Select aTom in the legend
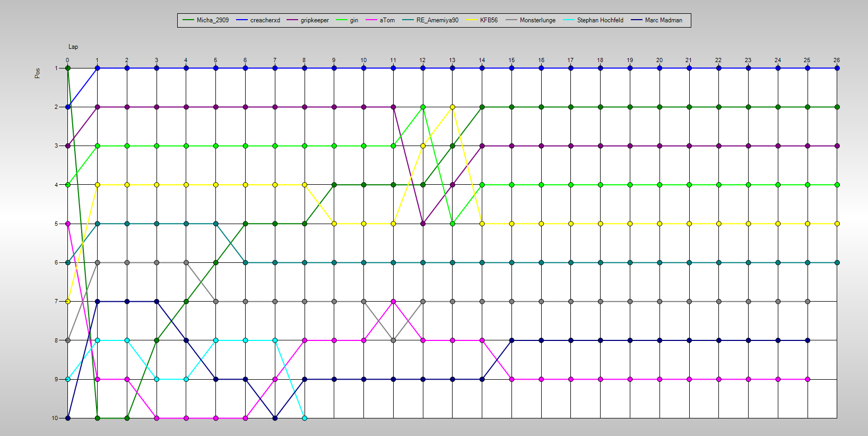Viewport: 868px width, 436px height. pos(380,20)
